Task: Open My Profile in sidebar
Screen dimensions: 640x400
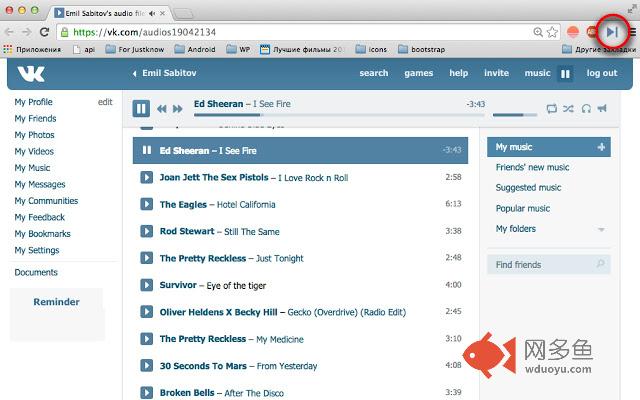Action: click(x=33, y=102)
